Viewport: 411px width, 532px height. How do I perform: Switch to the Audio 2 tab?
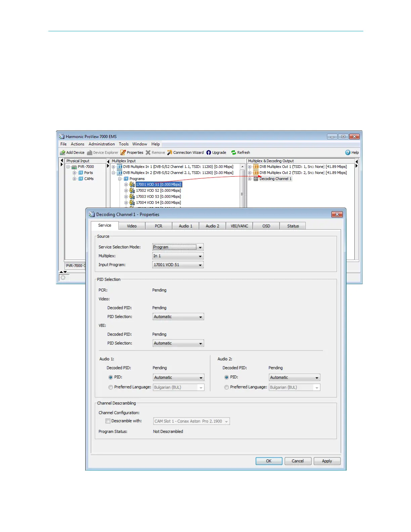212,226
